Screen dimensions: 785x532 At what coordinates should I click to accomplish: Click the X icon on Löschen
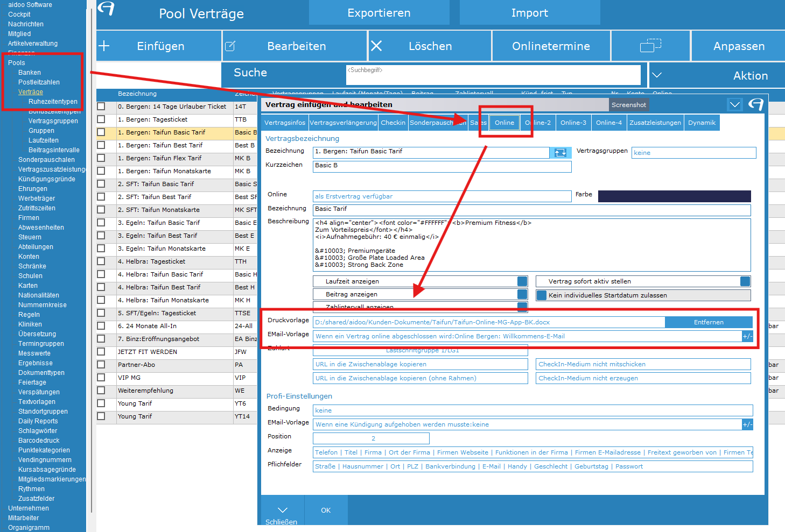click(376, 46)
